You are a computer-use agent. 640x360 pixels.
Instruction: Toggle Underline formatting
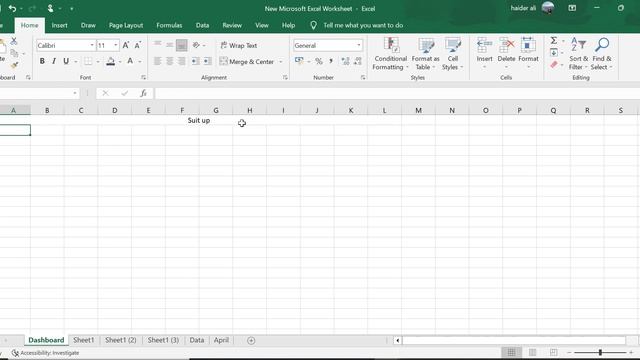(x=66, y=61)
